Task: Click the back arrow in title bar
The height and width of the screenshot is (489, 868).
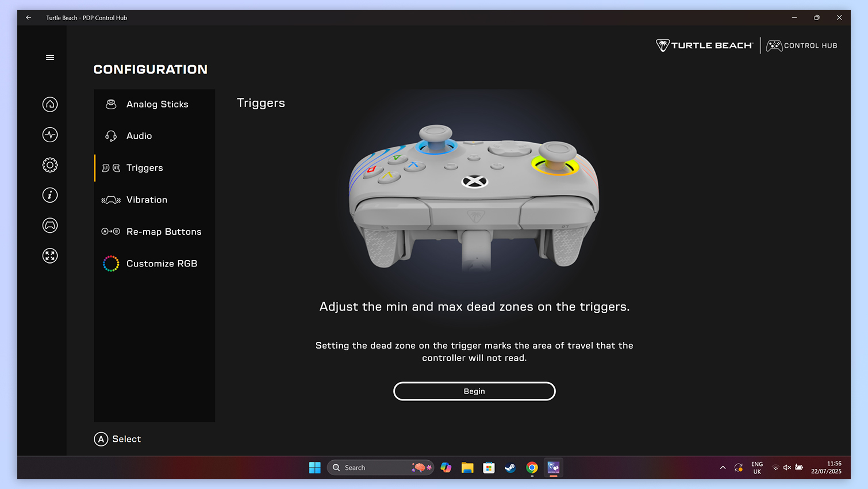Action: 29,18
